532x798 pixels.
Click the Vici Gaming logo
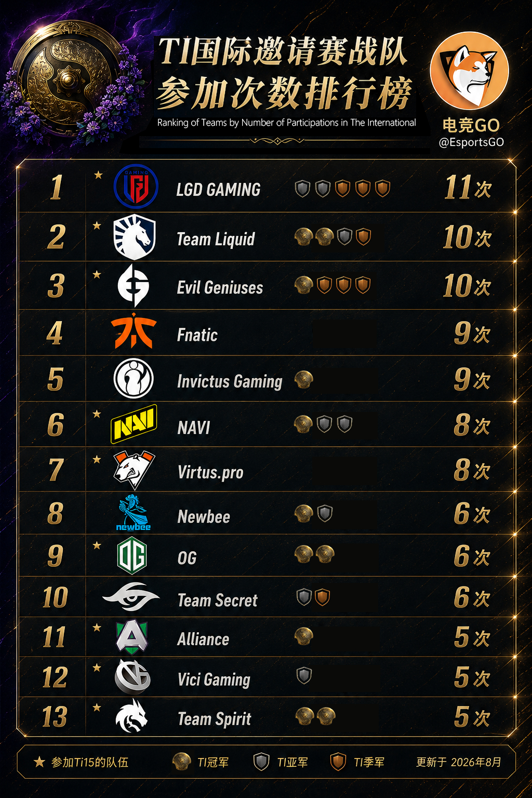click(132, 676)
